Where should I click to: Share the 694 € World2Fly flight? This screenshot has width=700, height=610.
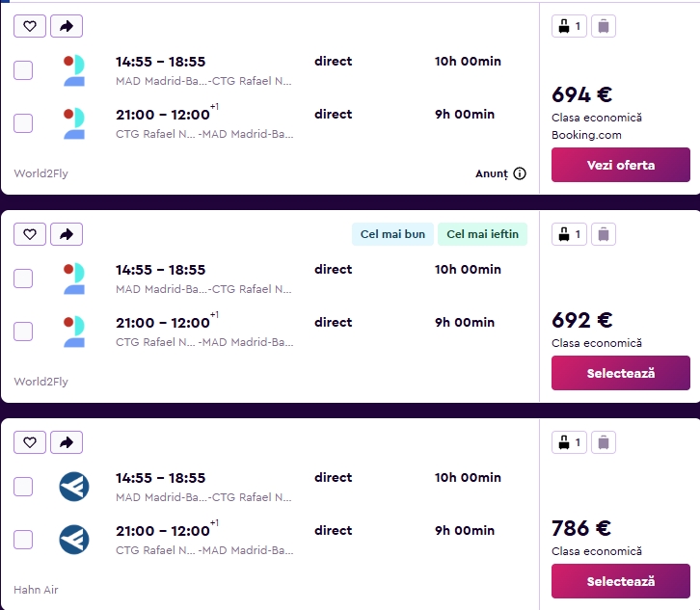point(67,26)
